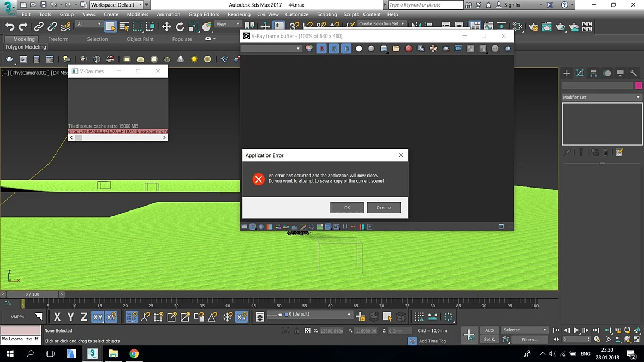Toggle green channel in V-Ray frame buffer
The width and height of the screenshot is (644, 362).
tap(334, 49)
